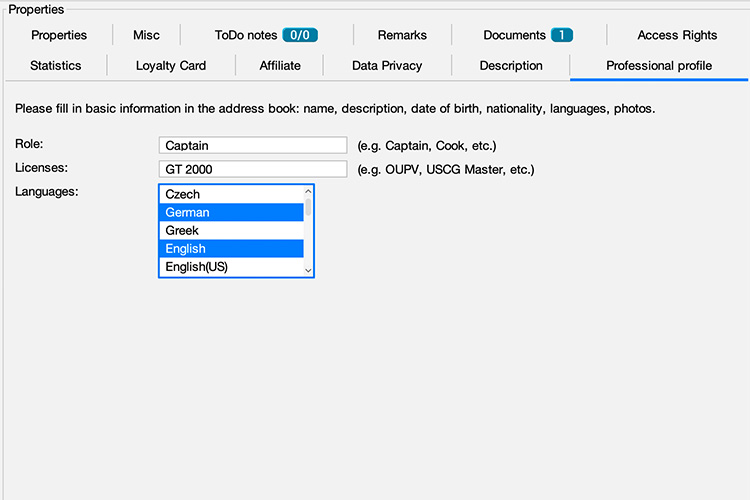Click the Role input field
Screen dimensions: 750x500
(x=252, y=146)
